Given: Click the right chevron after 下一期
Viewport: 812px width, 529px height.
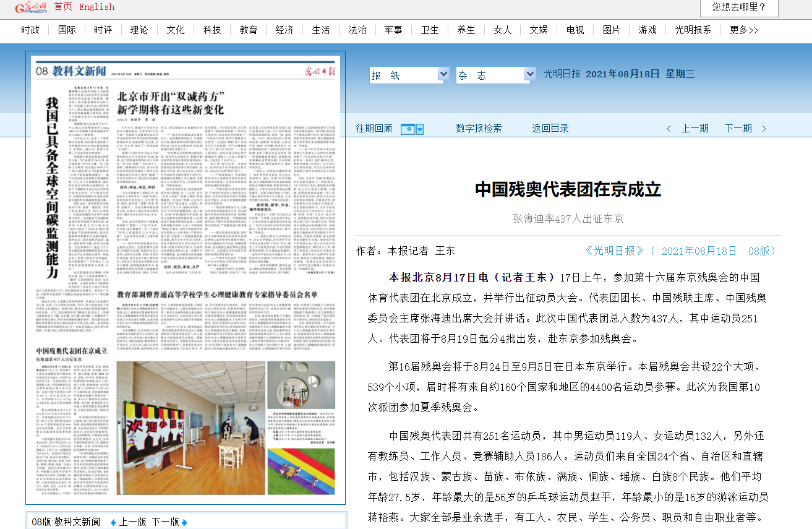Looking at the screenshot, I should (x=764, y=129).
